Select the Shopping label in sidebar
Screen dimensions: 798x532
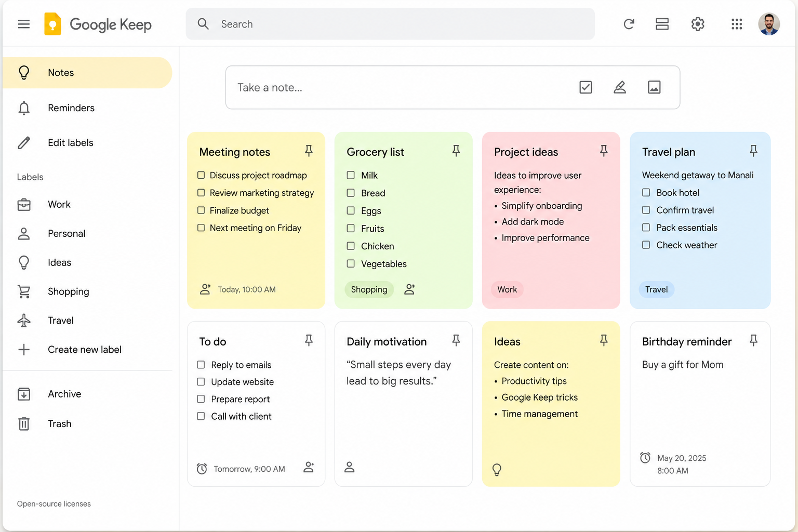(87, 291)
